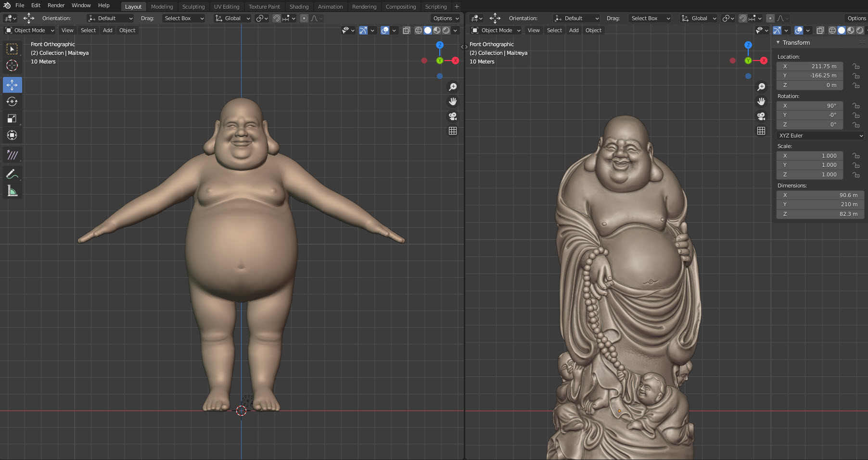Toggle camera view in left viewport
868x460 pixels.
tap(453, 116)
